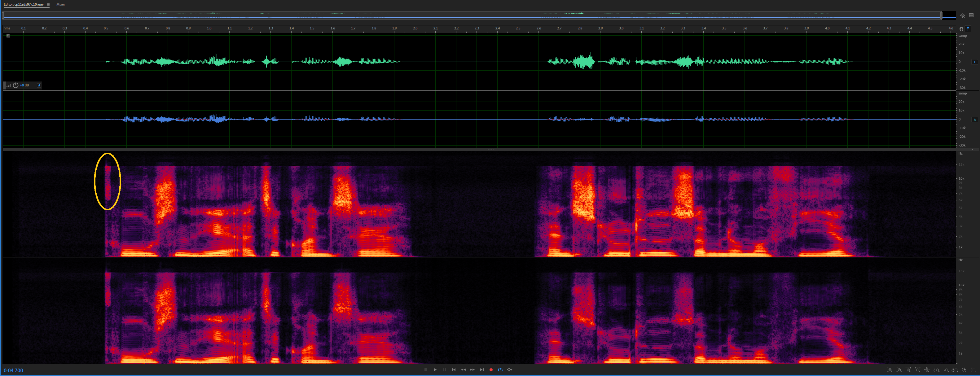980x376 pixels.
Task: Move playhead to previous marker
Action: coord(454,369)
